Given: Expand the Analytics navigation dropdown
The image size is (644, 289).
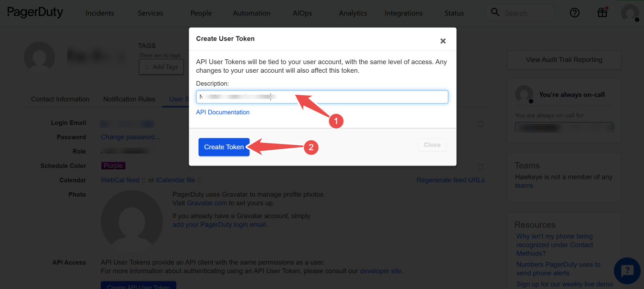Looking at the screenshot, I should 353,13.
